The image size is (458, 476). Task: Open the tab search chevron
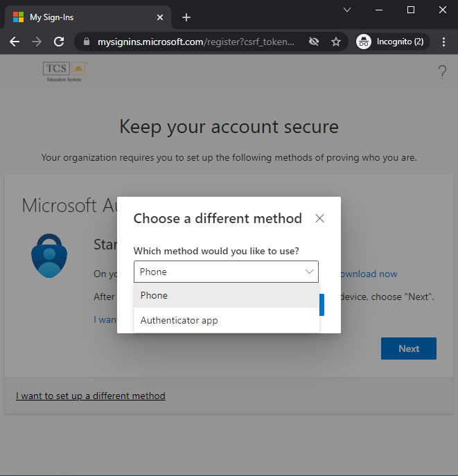(347, 10)
